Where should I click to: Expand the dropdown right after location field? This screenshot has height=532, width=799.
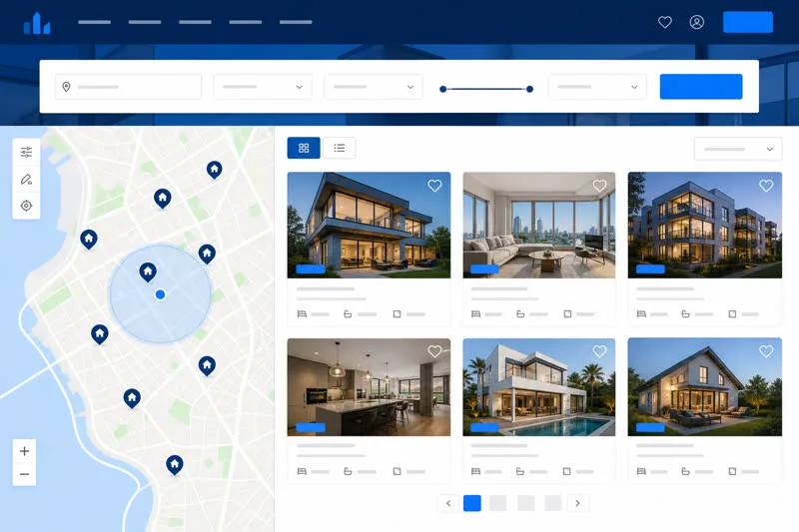(x=263, y=87)
